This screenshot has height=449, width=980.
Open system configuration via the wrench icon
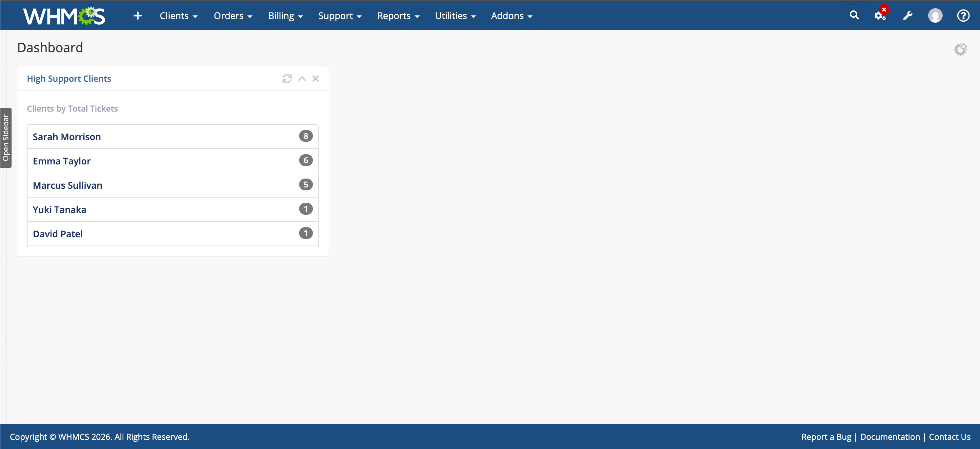click(x=908, y=16)
